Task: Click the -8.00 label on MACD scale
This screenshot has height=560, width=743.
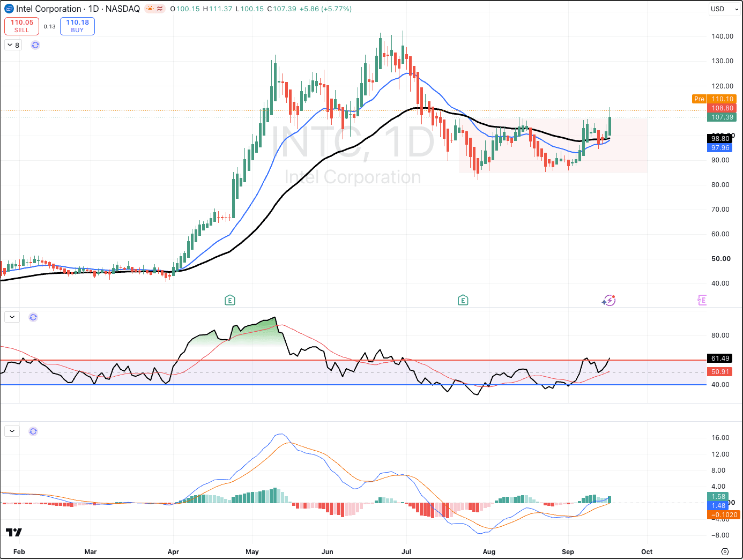Action: click(720, 535)
